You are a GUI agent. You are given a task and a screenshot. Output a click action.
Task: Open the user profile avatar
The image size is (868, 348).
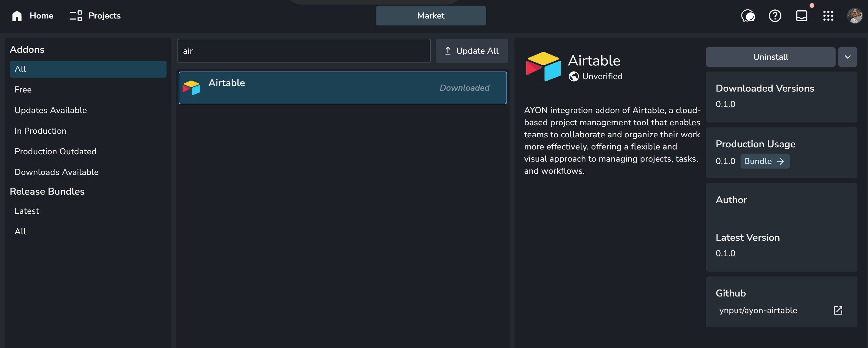(x=854, y=16)
